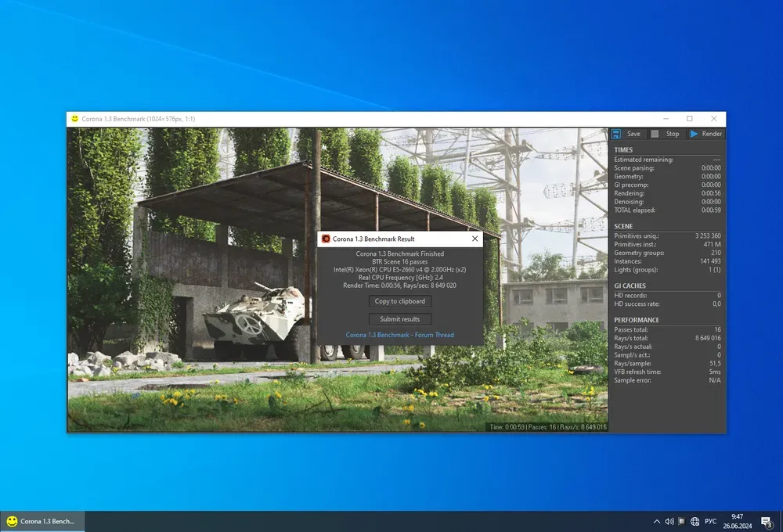This screenshot has width=783, height=532.
Task: Expand hidden system tray icons
Action: pyautogui.click(x=656, y=521)
